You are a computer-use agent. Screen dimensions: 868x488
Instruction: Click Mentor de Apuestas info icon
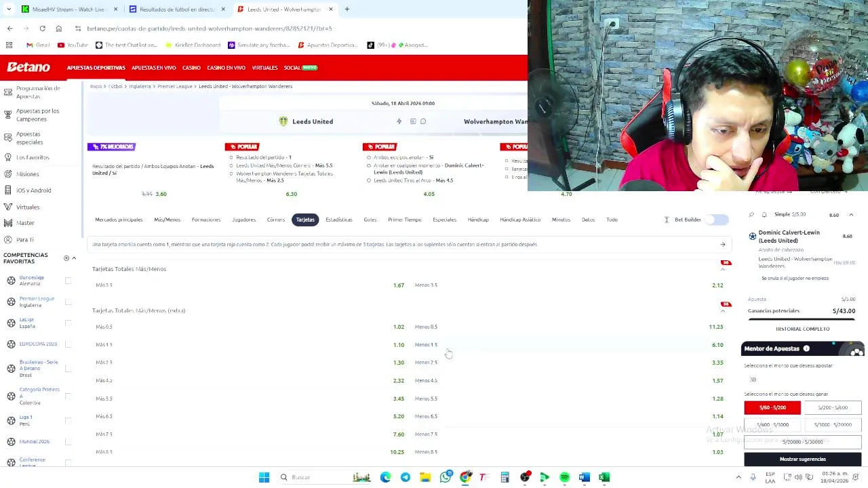pos(806,348)
